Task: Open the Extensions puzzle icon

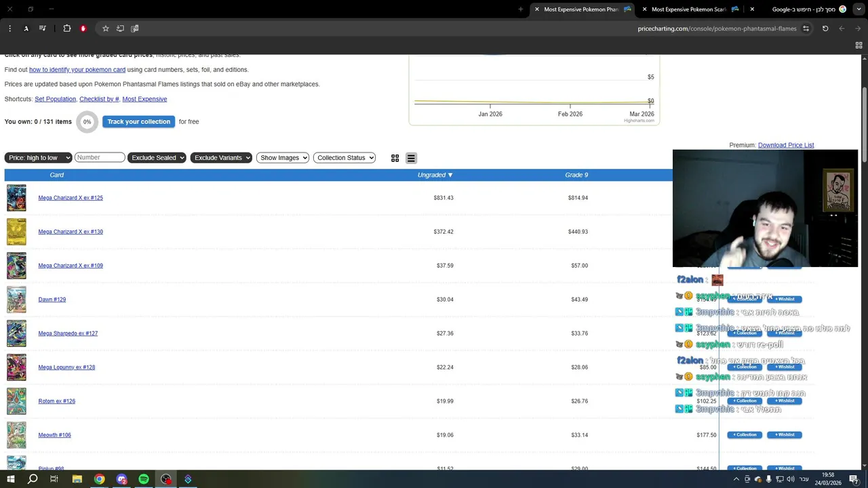Action: pyautogui.click(x=66, y=28)
